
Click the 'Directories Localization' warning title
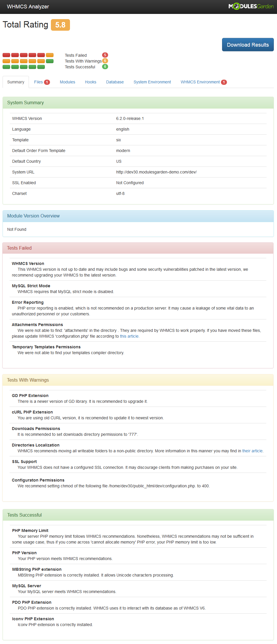click(x=36, y=445)
